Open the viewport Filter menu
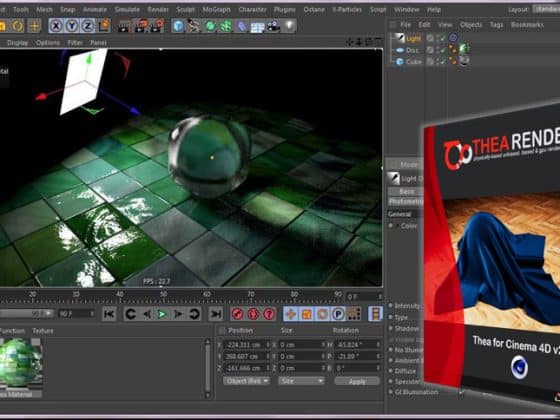Image resolution: width=560 pixels, height=420 pixels. (75, 43)
